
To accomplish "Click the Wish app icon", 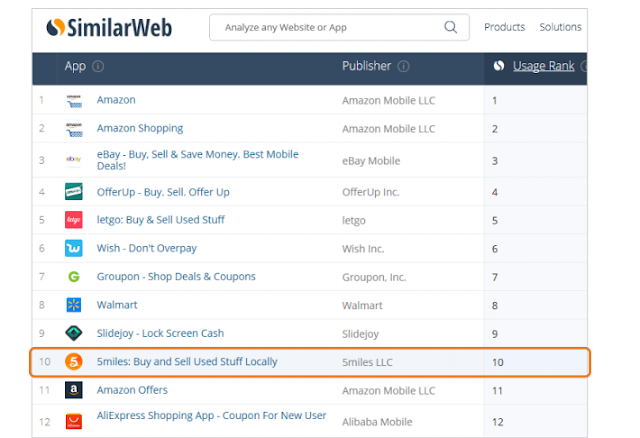I will (74, 248).
